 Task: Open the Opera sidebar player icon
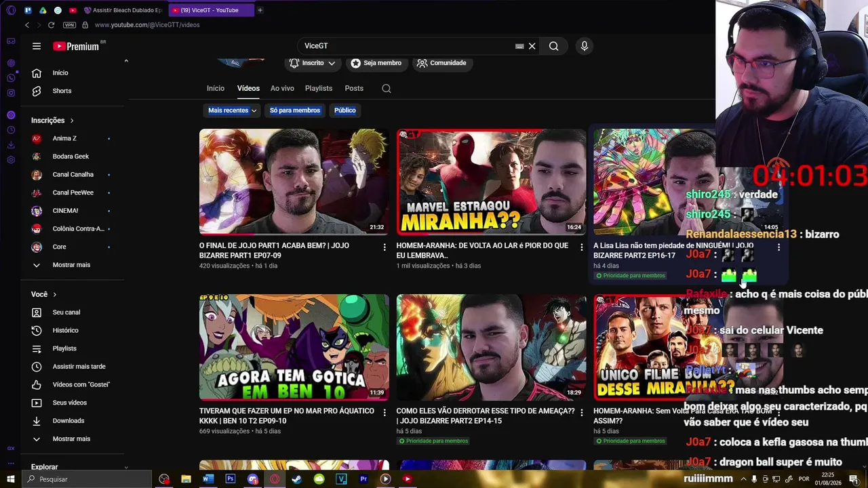click(11, 115)
